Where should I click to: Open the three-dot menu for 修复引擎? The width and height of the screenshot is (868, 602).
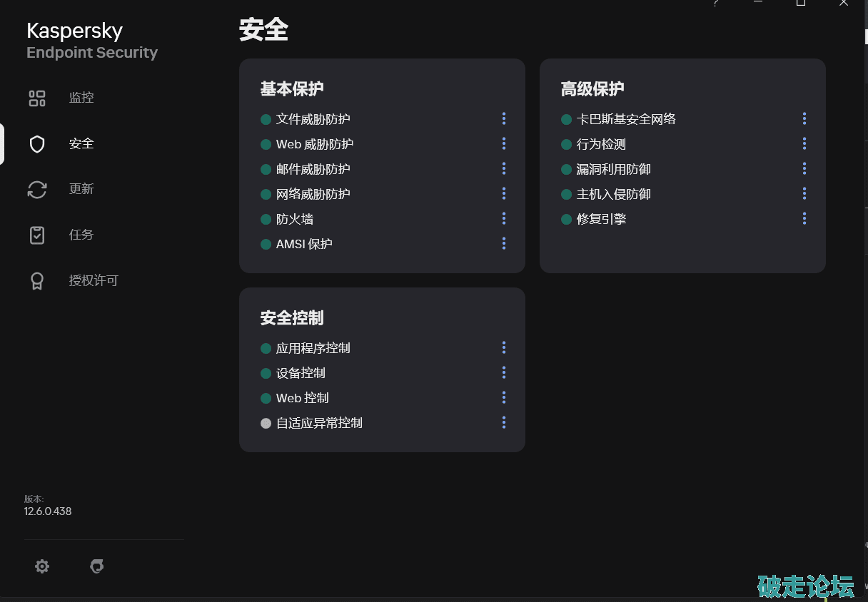(x=804, y=219)
